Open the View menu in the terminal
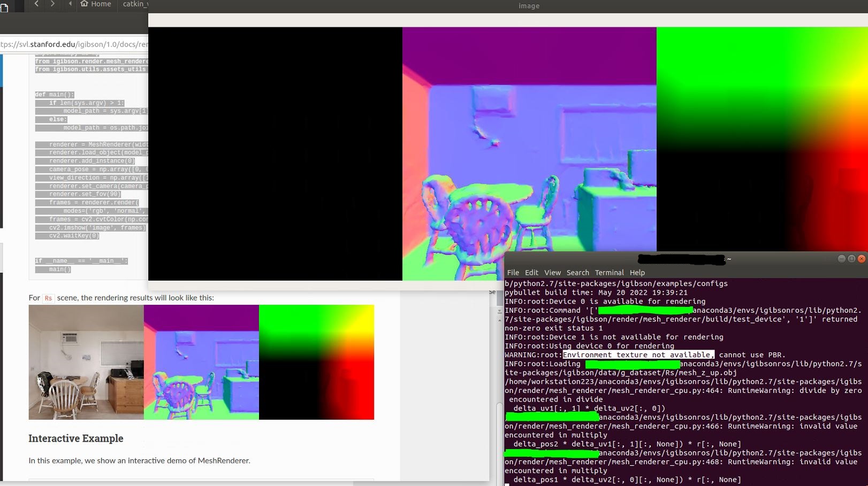 552,272
